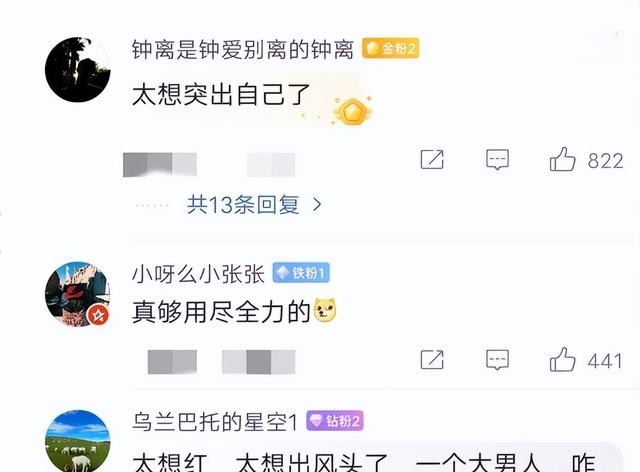View the red hat avatar
Viewport: 640px width, 472px height.
coord(78,294)
